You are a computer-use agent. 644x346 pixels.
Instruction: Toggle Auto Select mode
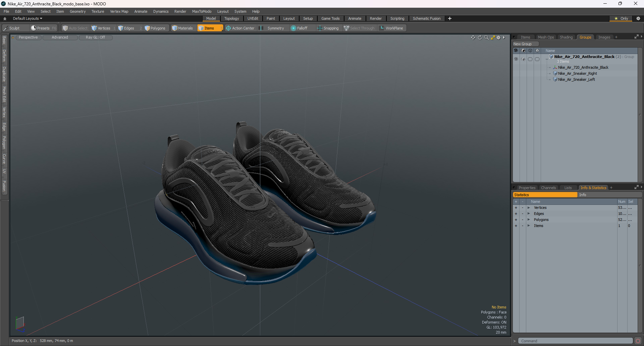click(x=75, y=28)
